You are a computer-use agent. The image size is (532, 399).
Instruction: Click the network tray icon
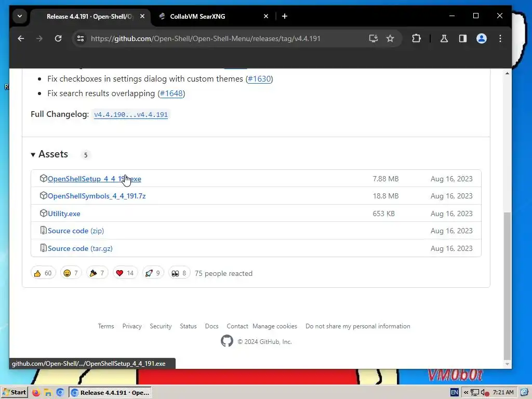[475, 393]
